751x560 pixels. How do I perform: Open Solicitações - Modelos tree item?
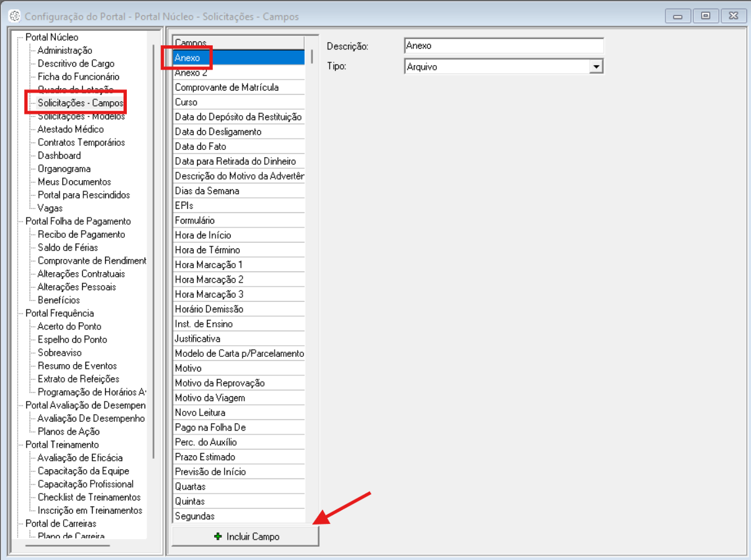coord(81,116)
